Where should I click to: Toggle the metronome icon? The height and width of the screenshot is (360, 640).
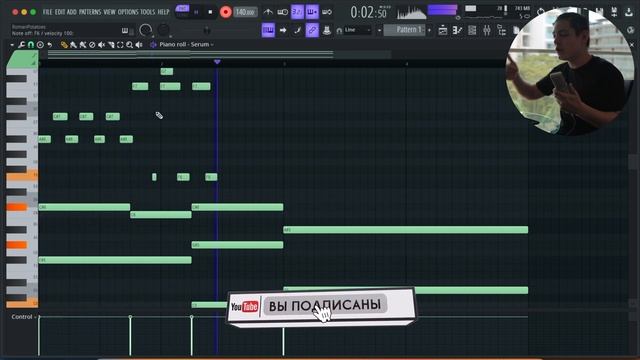[x=268, y=12]
